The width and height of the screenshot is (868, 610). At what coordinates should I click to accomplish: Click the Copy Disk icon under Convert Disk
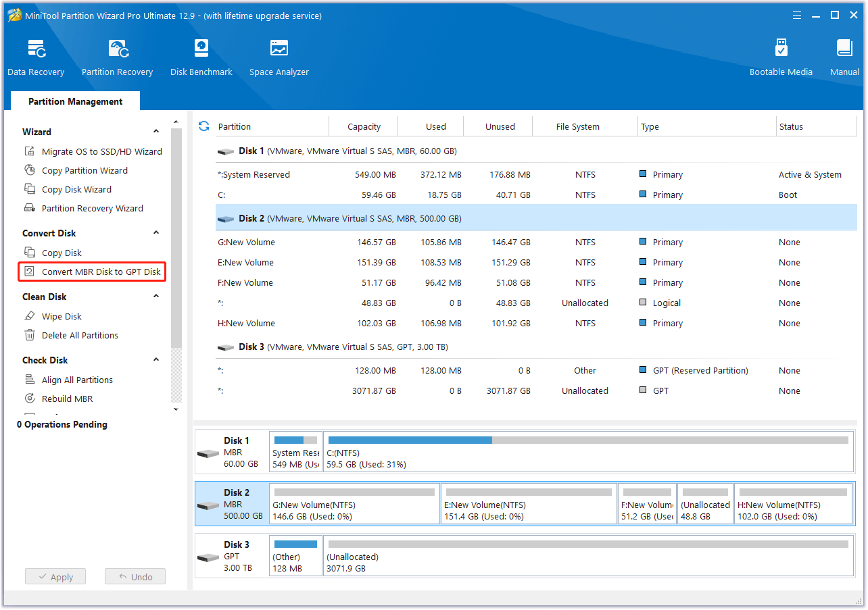click(29, 253)
